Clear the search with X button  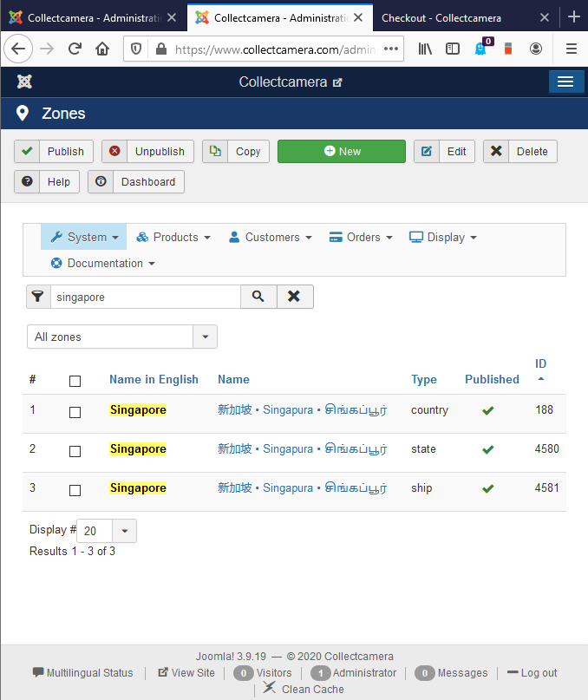click(294, 297)
